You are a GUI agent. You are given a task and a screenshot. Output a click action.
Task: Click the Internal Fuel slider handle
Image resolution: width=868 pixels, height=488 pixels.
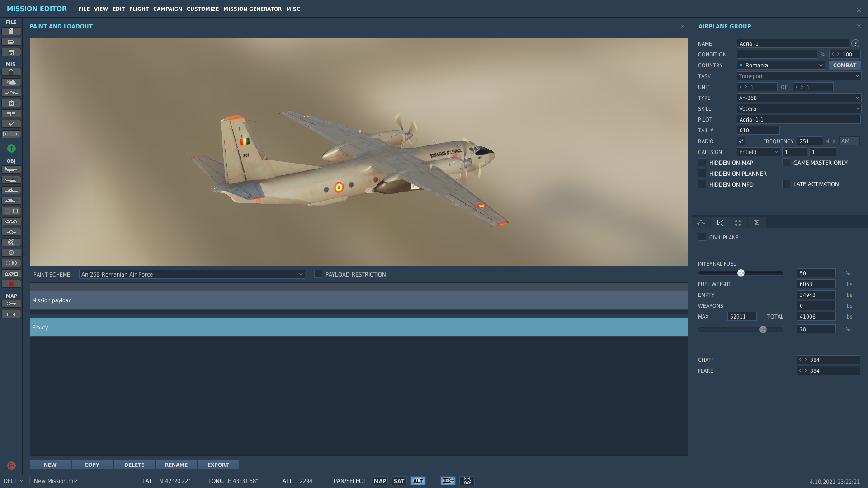click(741, 273)
